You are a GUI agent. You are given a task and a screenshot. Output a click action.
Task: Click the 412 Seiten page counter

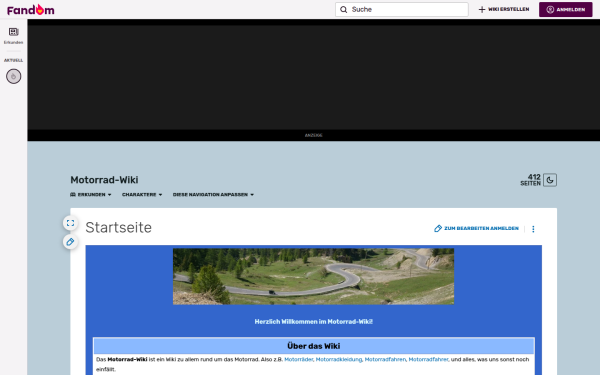click(x=530, y=180)
